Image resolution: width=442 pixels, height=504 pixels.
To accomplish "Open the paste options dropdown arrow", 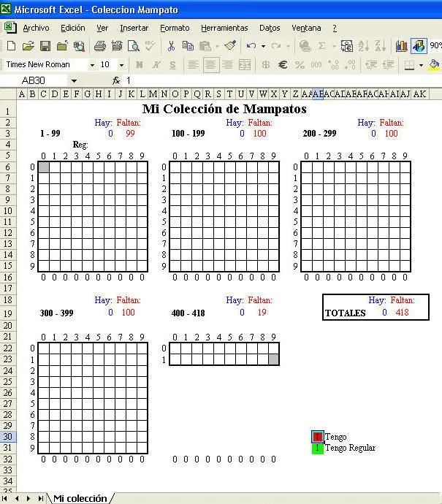I will (x=217, y=46).
